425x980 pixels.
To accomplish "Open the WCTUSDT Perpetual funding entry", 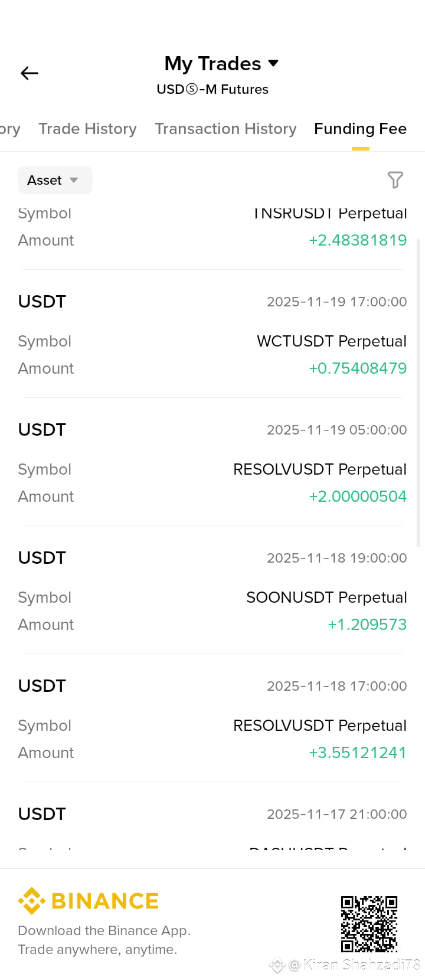I will tap(212, 335).
